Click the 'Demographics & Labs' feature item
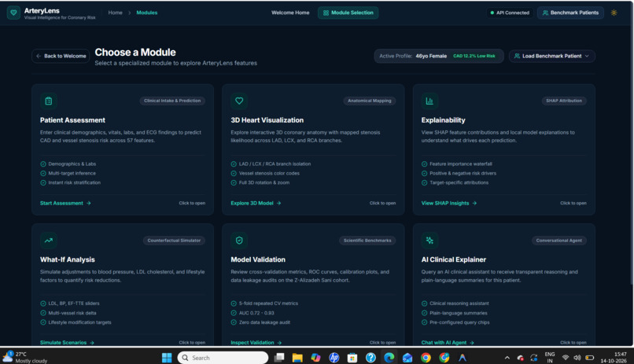This screenshot has height=364, width=634. (x=68, y=164)
